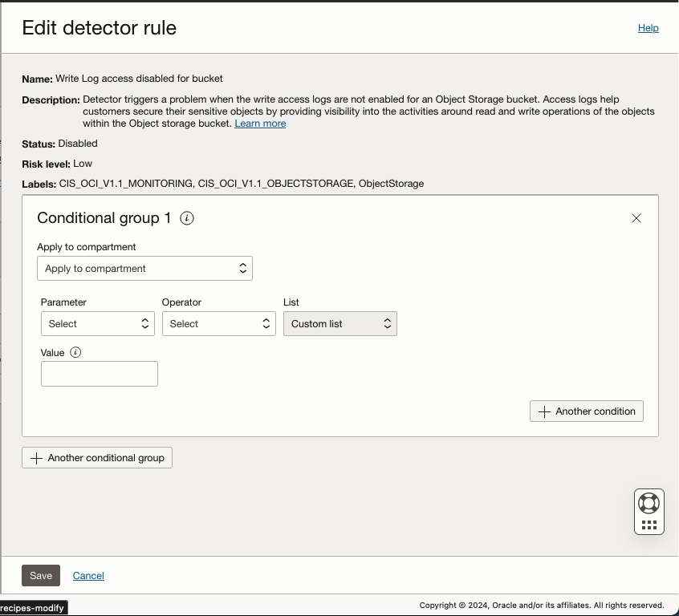Cancel editing the detector rule
679x616 pixels.
point(88,575)
